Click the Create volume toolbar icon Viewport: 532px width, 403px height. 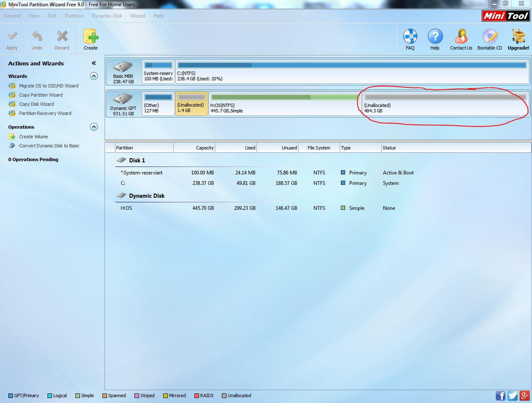pos(90,36)
